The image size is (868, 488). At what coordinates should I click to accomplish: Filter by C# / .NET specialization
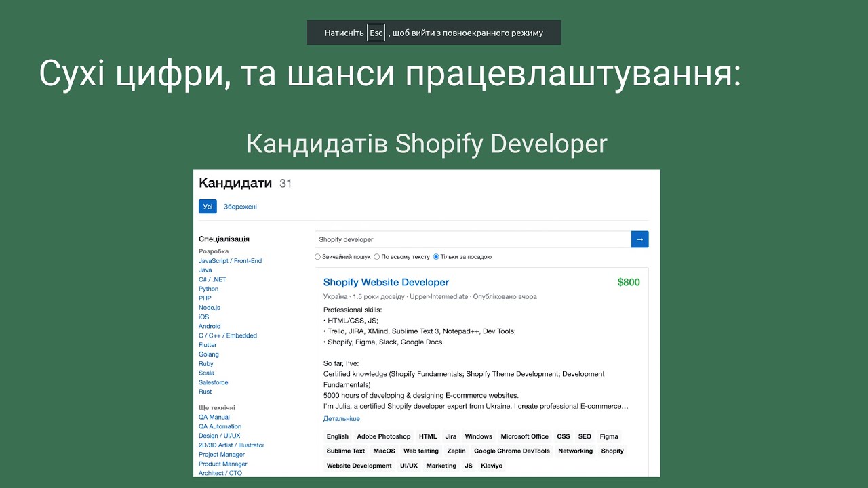pos(212,279)
